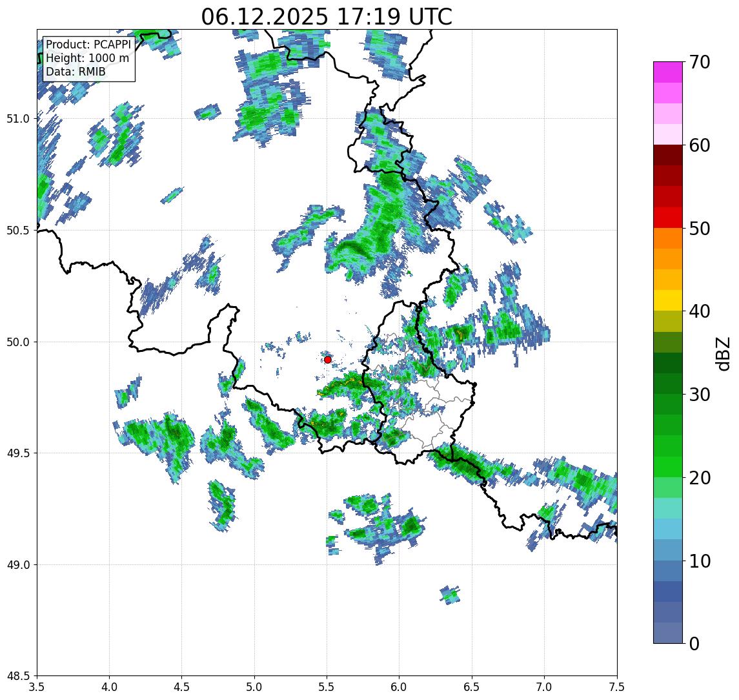This screenshot has width=739, height=700.
Task: Click the teal swatch between 10 and 20 dBZ
Action: (668, 508)
